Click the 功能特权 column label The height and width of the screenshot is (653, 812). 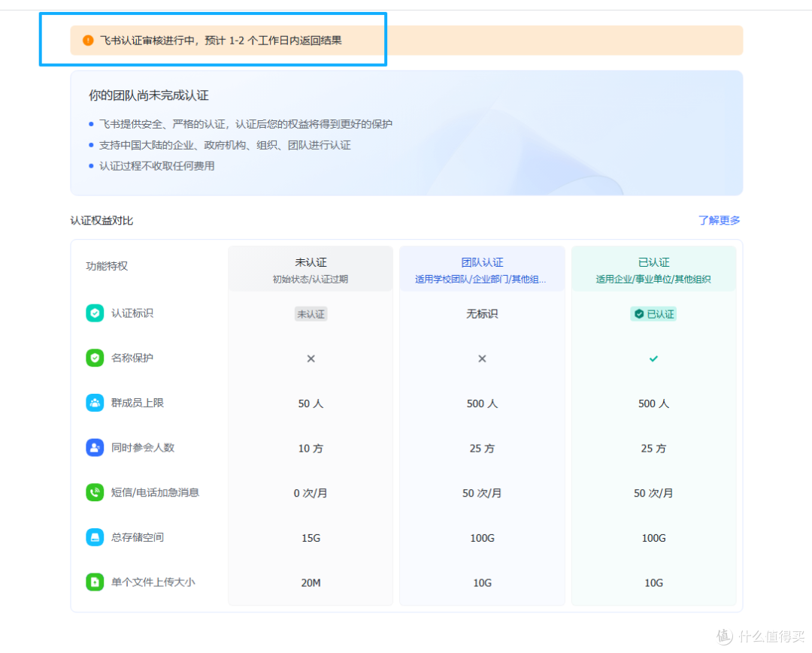pyautogui.click(x=107, y=266)
